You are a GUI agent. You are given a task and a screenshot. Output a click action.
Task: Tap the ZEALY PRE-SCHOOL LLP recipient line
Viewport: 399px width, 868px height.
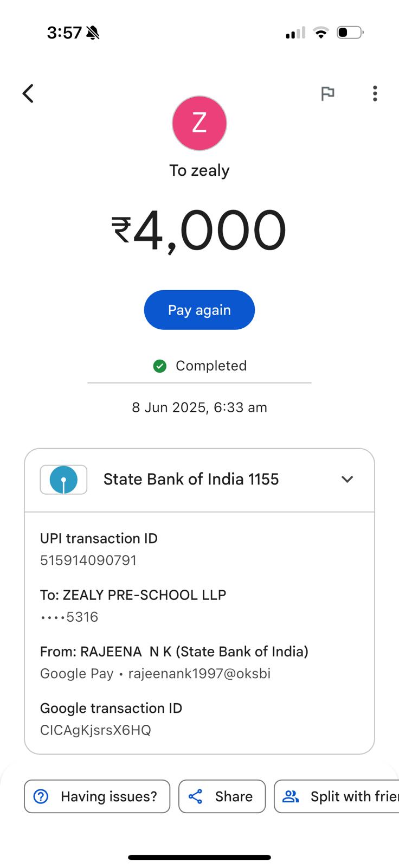[133, 595]
